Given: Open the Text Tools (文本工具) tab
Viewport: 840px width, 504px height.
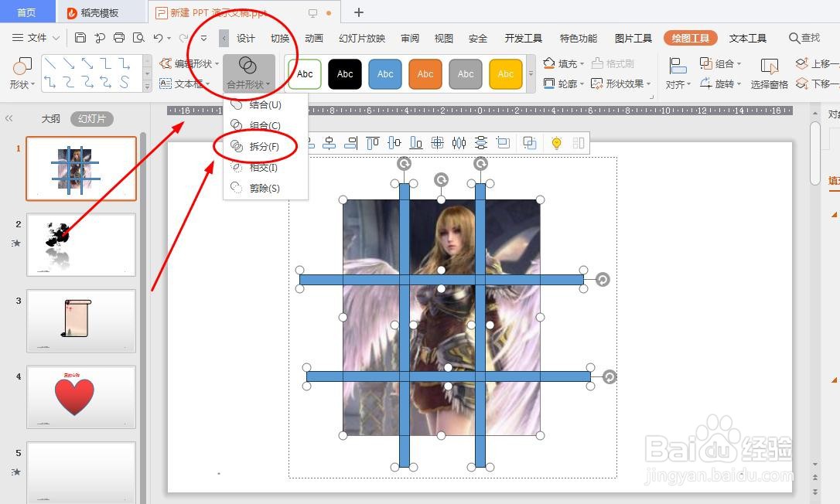Looking at the screenshot, I should point(747,38).
